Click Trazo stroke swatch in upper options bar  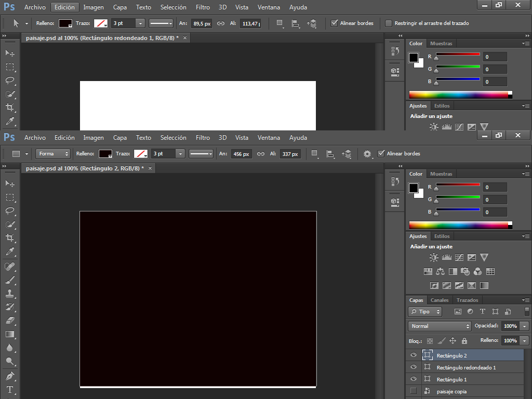coord(101,23)
